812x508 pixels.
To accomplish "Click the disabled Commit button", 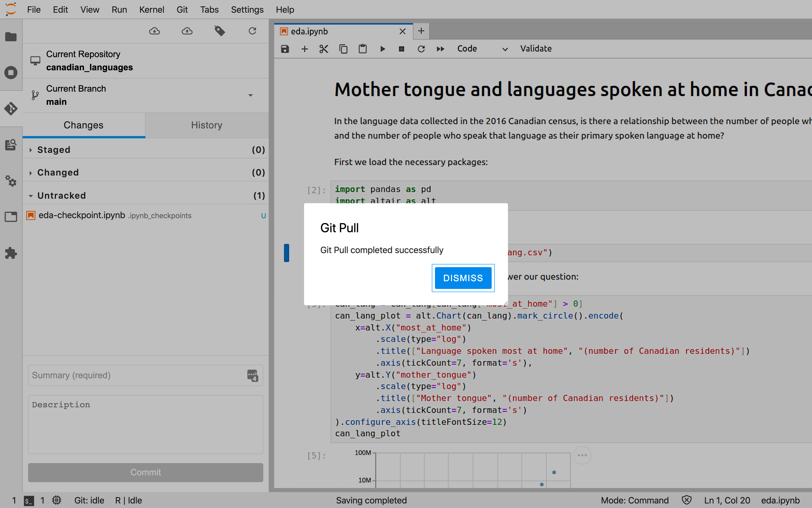I will tap(146, 472).
